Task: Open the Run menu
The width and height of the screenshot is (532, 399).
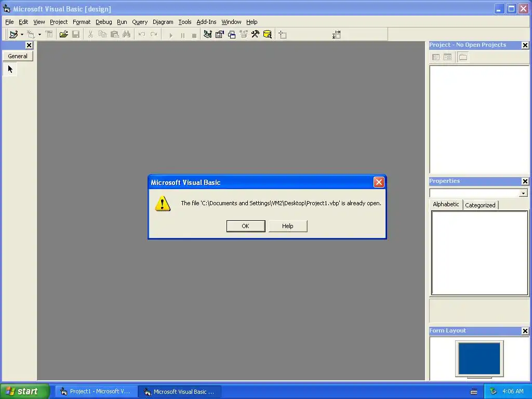Action: (122, 22)
